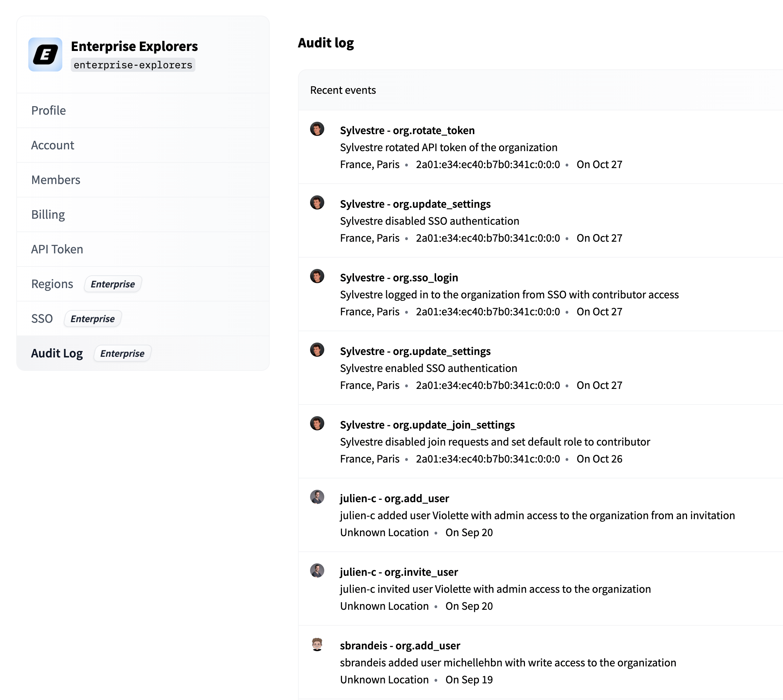Open the SSO settings page
The width and height of the screenshot is (783, 700).
coord(42,319)
